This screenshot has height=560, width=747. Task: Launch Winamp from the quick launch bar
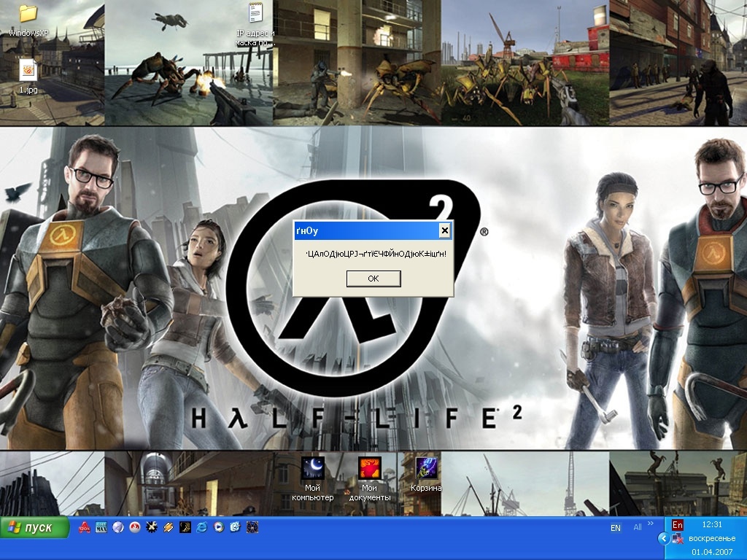[169, 527]
